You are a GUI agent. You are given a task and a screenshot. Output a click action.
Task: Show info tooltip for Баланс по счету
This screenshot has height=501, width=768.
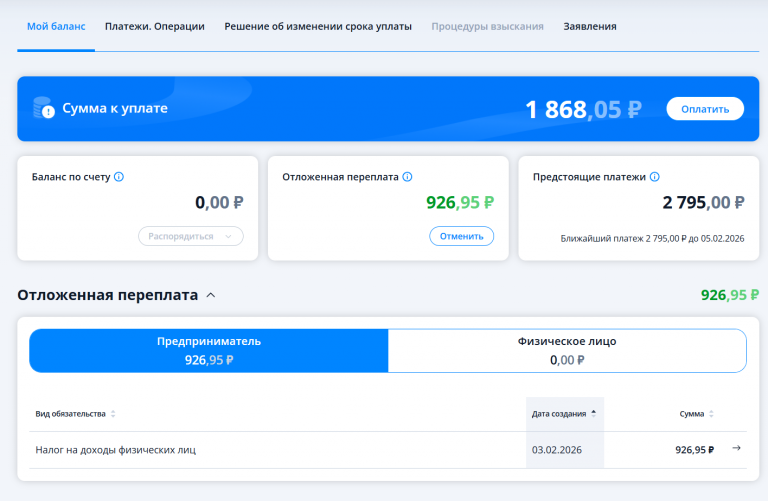pos(119,177)
